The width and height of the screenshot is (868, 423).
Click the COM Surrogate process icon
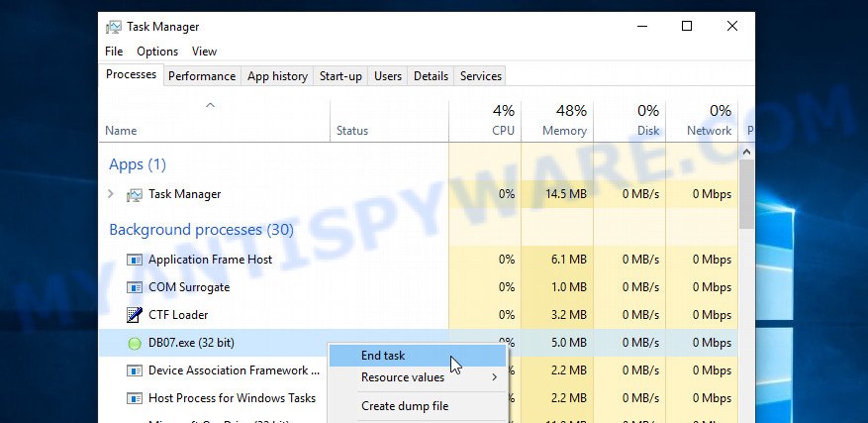(x=135, y=287)
